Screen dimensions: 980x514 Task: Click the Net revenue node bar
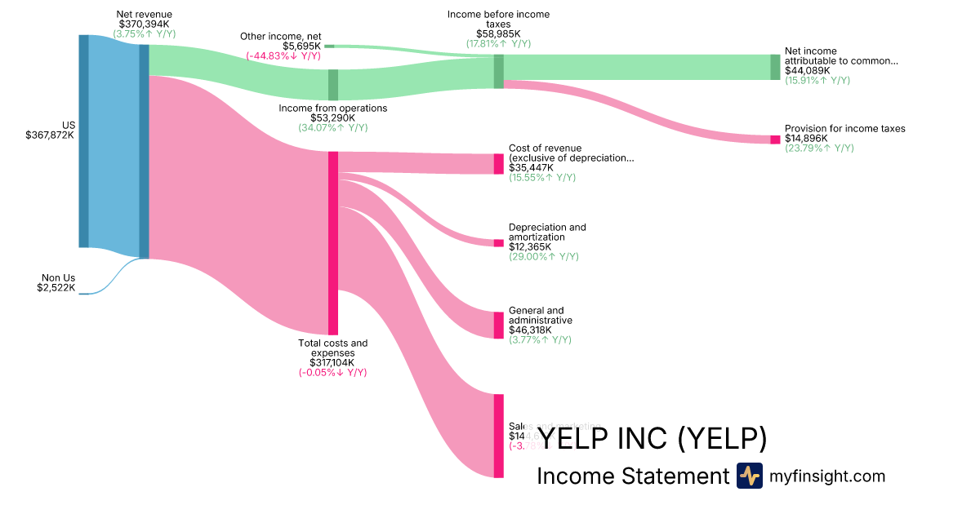[x=144, y=151]
